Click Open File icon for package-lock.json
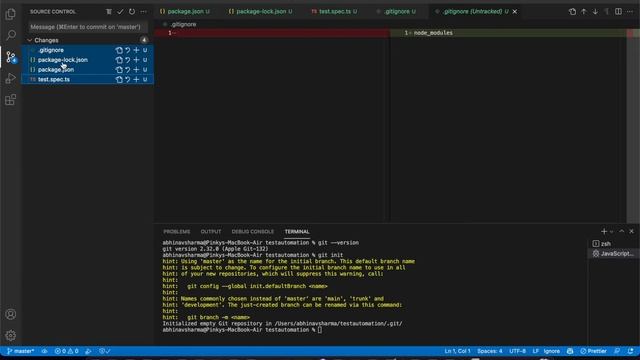640x360 pixels. [x=119, y=60]
